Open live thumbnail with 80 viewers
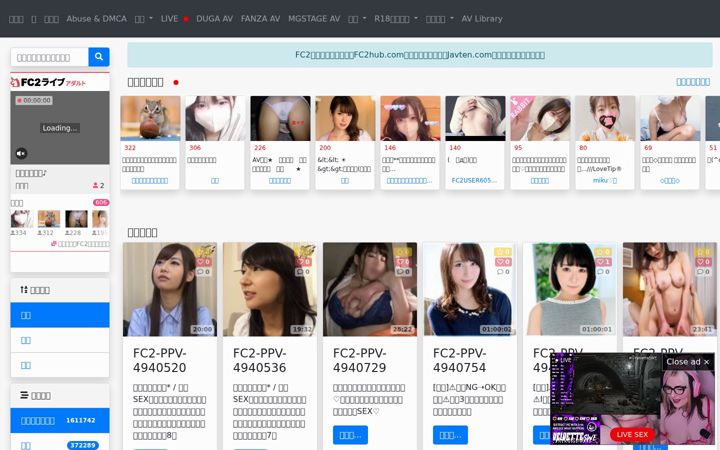Screen dimensions: 720x450 (605, 118)
